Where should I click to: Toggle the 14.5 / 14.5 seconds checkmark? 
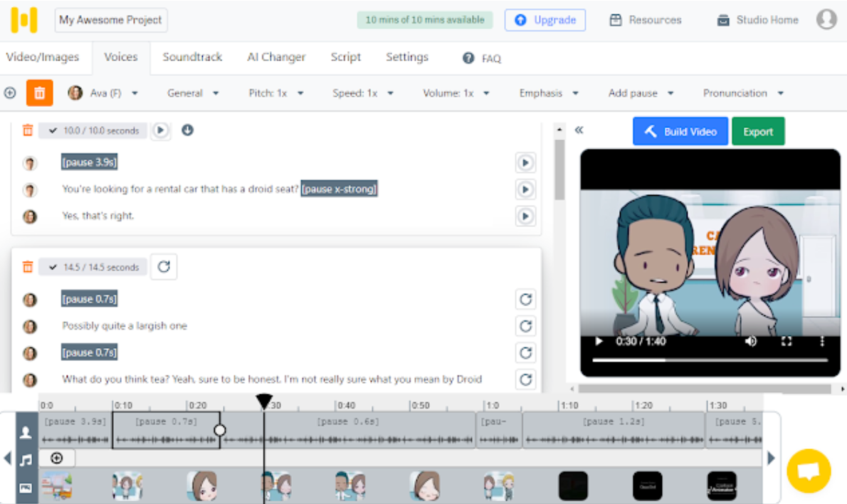[53, 268]
